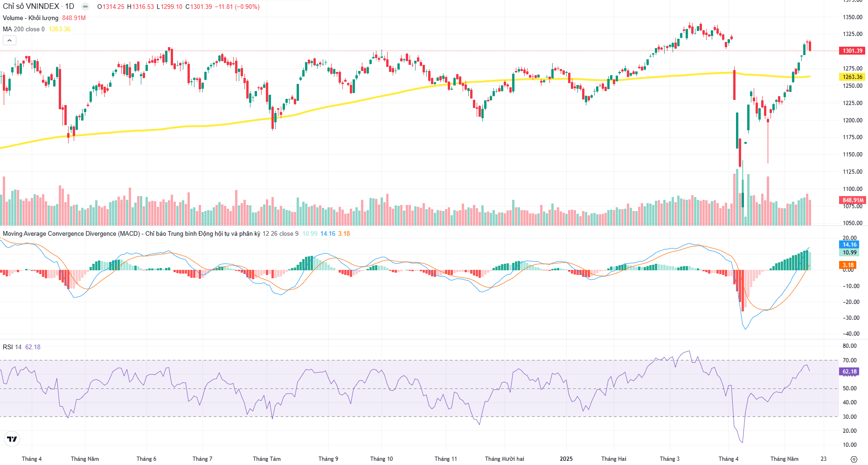868x465 pixels.
Task: Click the market status pill next to 1D
Action: (x=85, y=7)
